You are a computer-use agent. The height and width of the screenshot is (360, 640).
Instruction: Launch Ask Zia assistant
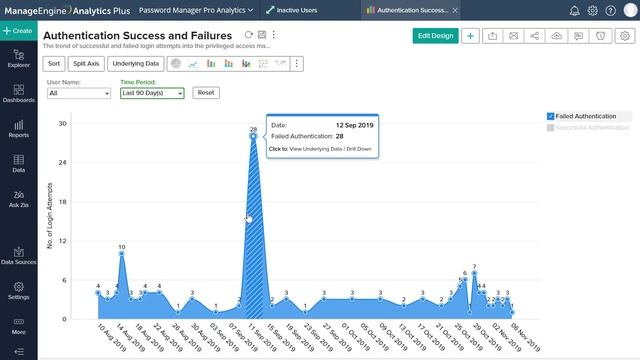18,199
